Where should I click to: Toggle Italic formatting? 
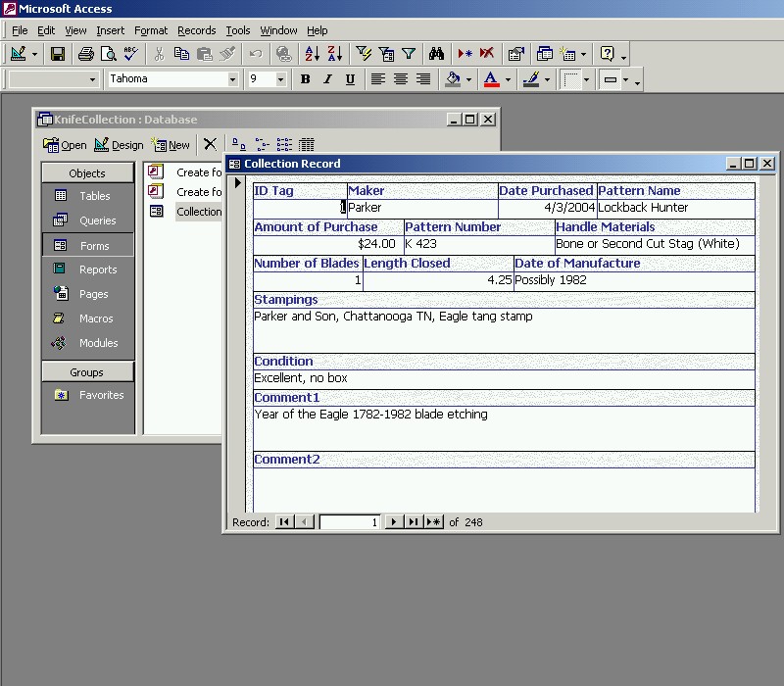coord(327,79)
